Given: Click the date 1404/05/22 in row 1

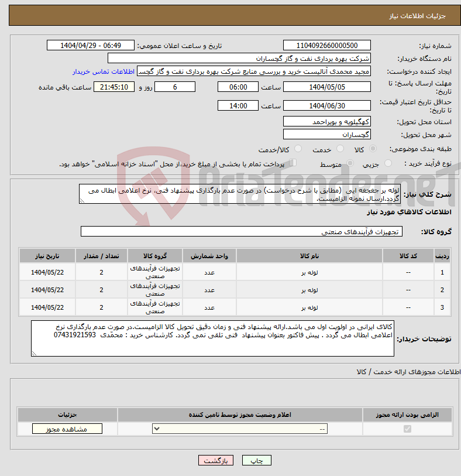Looking at the screenshot, I should click(x=47, y=272).
